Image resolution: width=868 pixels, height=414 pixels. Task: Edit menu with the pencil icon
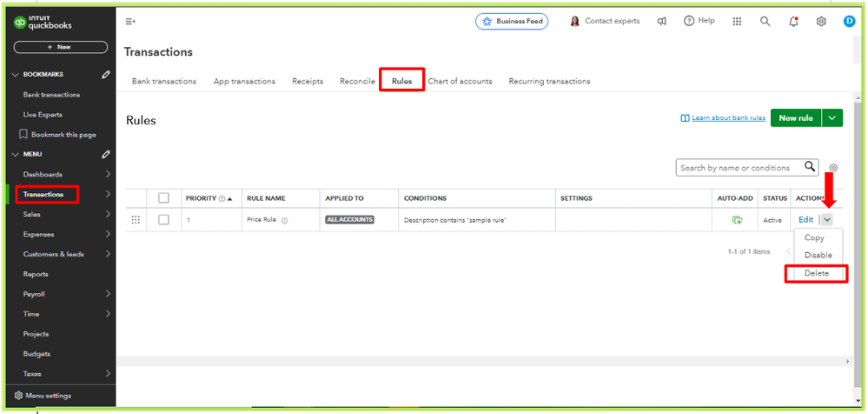[x=106, y=154]
